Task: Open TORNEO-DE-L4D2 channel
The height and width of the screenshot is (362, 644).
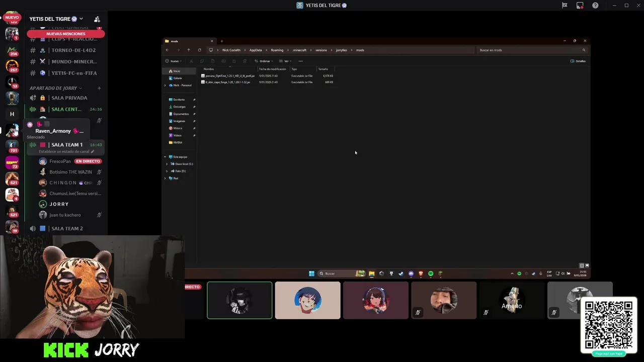Action: [x=66, y=50]
